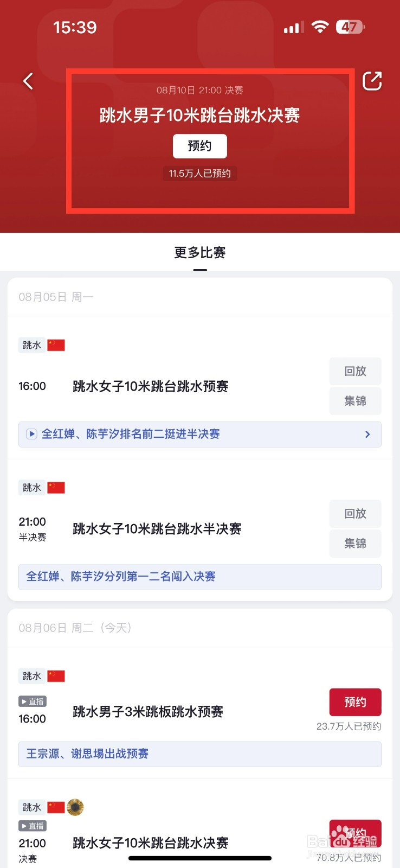The image size is (400, 868).
Task: Reserve the women's 10m platform final
Action: coord(355,833)
